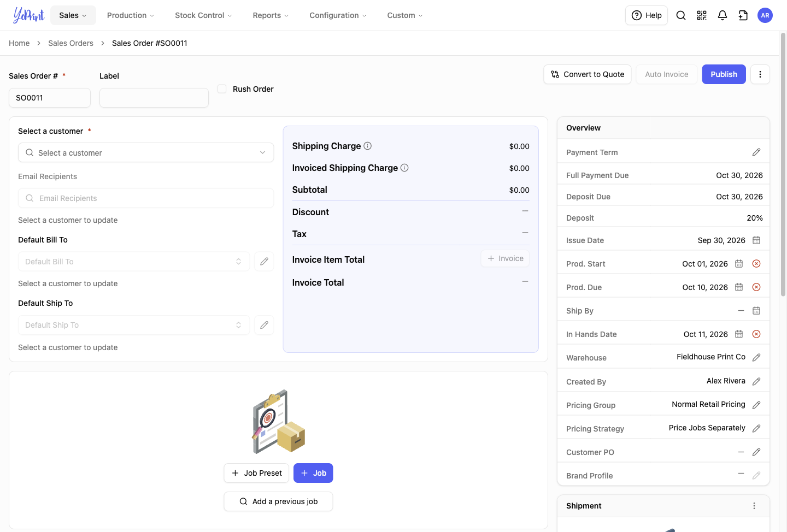Edit Default Bill To address pencil
Screen dimensions: 787x532
[264, 262]
